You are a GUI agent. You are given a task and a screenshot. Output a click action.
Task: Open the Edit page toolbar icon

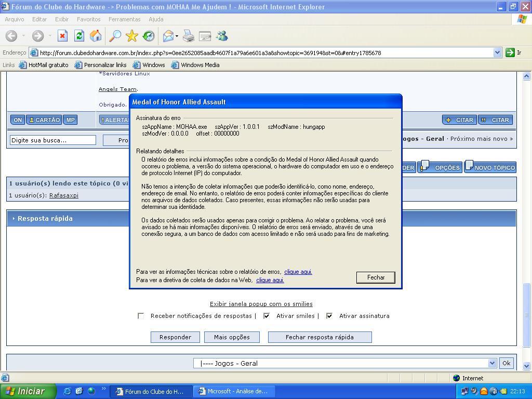click(205, 36)
